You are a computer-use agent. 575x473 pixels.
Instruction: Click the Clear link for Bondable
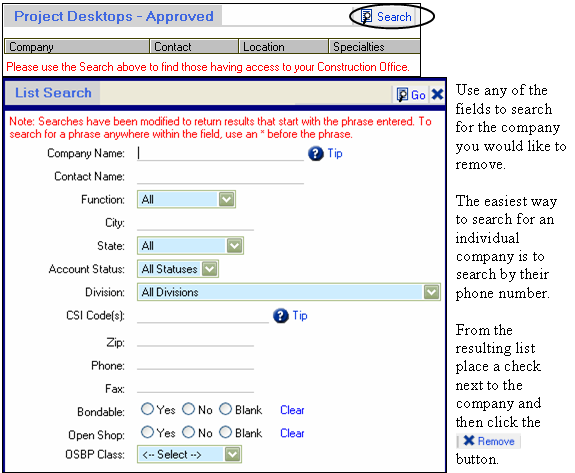292,410
